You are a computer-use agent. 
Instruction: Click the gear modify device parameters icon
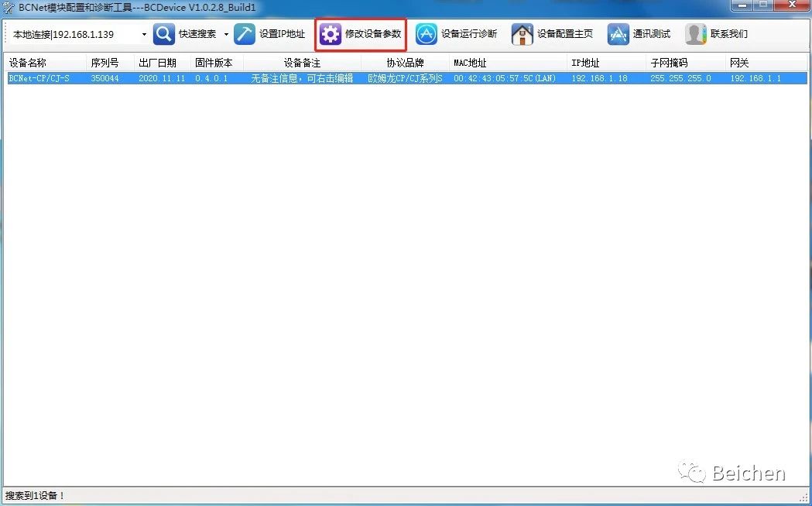[330, 34]
